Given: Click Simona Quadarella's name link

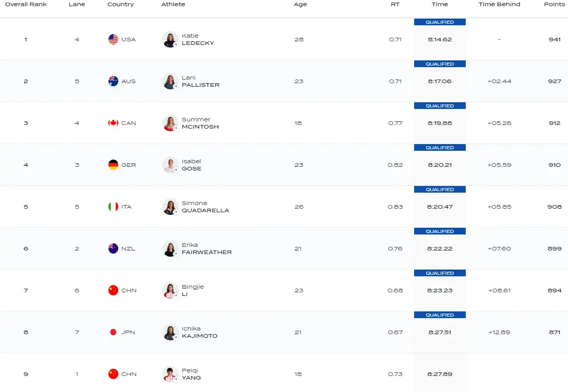Looking at the screenshot, I should pos(205,207).
